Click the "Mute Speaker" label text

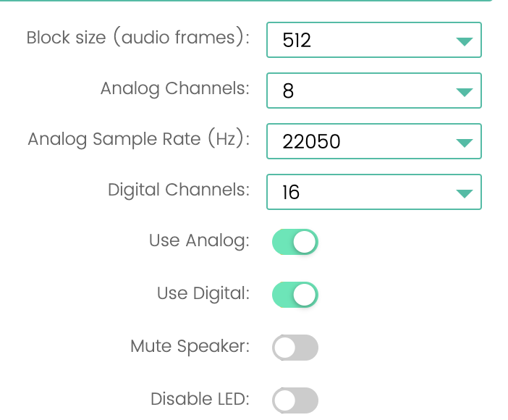point(190,346)
